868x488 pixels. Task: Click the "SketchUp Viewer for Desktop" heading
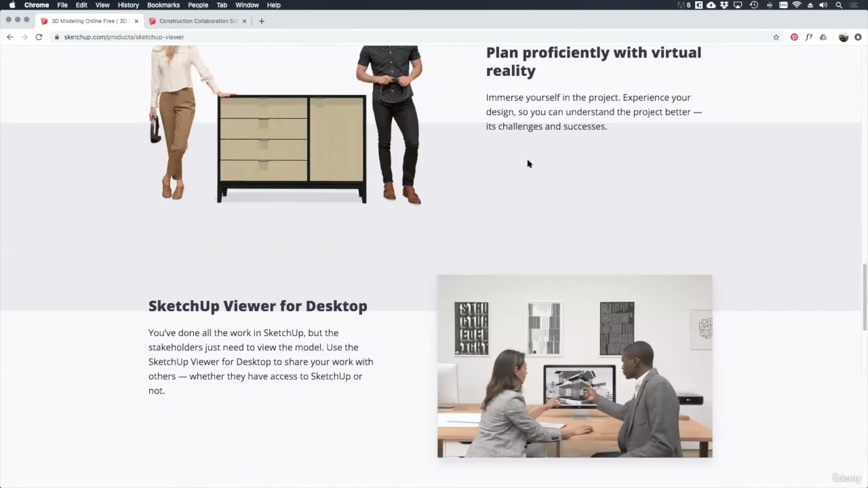pos(258,306)
